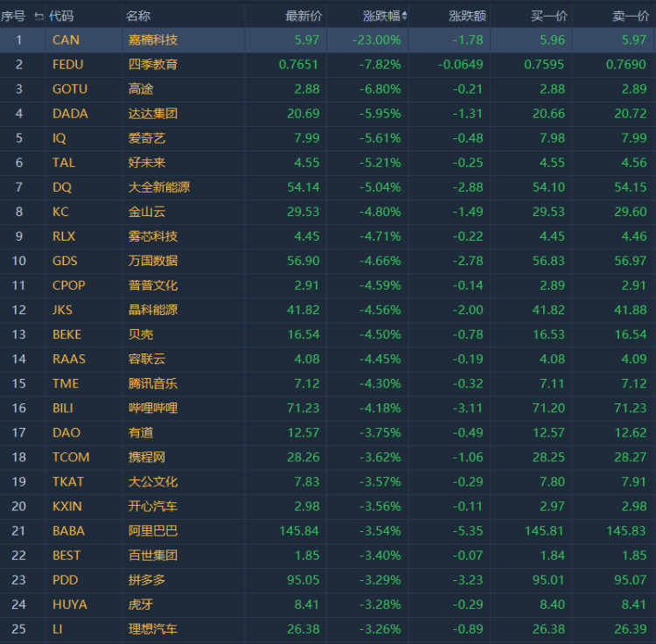Select the FEDU ticker

coord(67,65)
